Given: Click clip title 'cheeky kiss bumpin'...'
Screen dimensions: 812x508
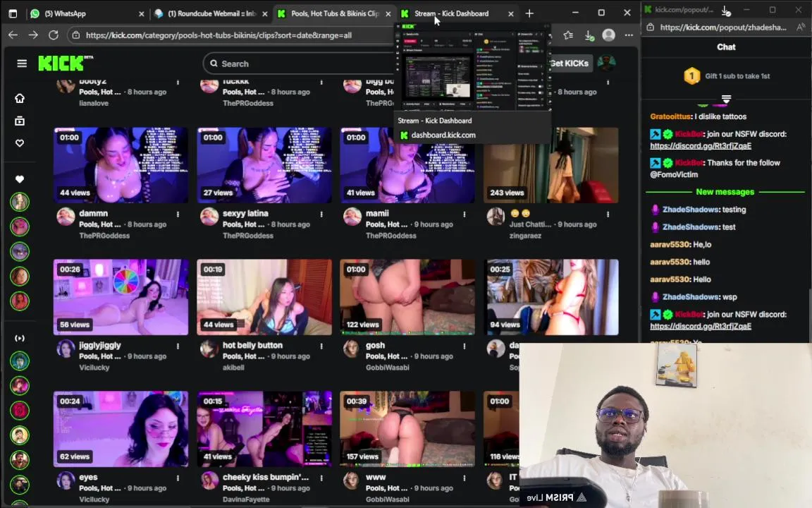Looking at the screenshot, I should (266, 477).
